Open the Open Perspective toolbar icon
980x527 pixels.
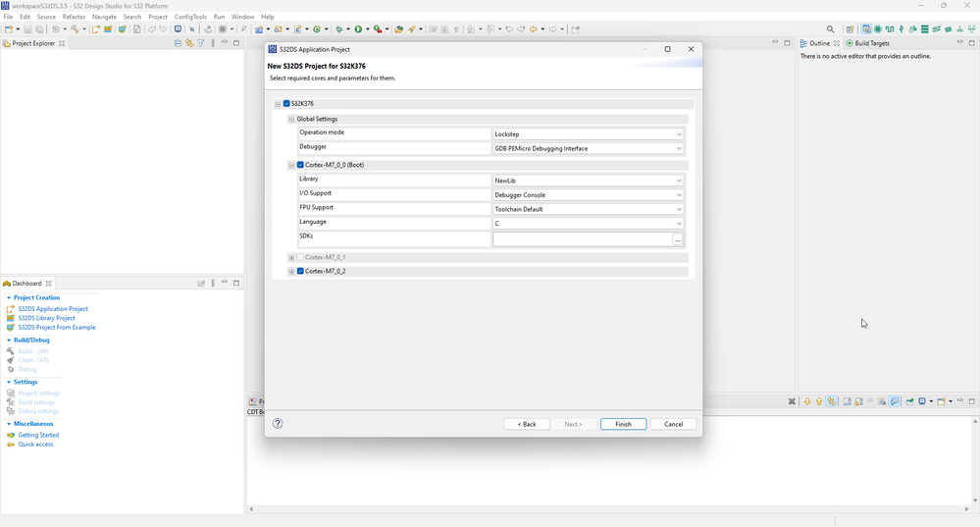point(850,28)
